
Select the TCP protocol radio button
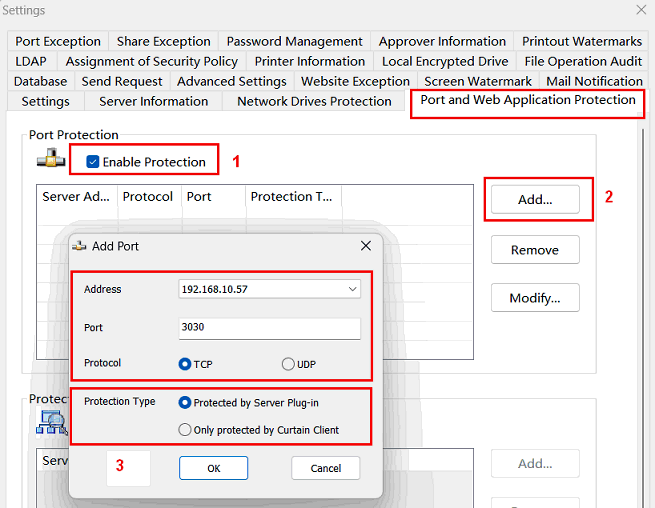[x=185, y=364]
